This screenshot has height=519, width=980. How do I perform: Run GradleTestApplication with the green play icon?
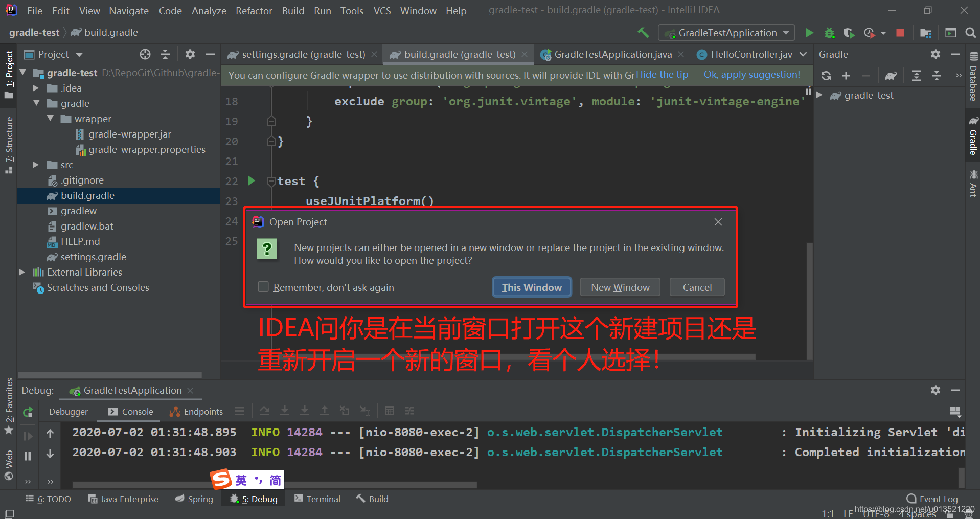pyautogui.click(x=809, y=33)
